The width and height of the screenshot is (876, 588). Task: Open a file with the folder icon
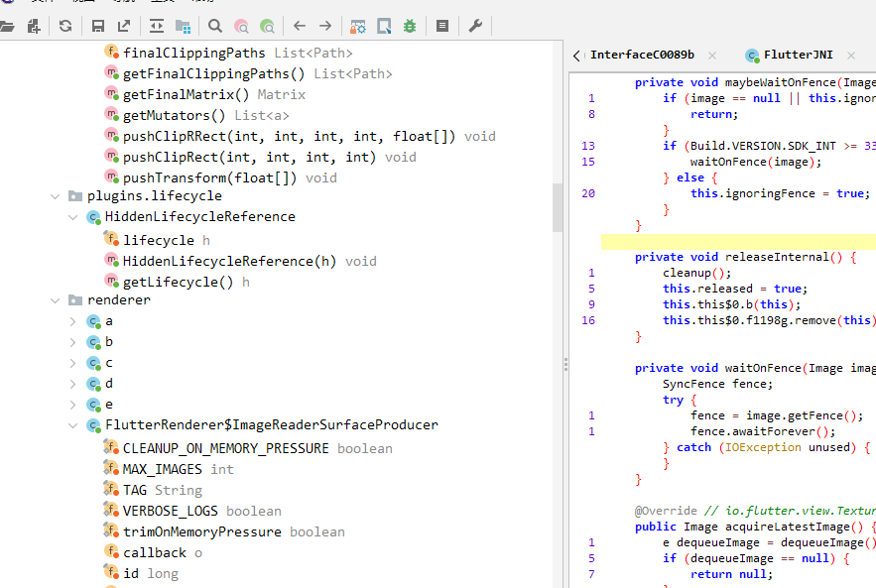pos(7,26)
